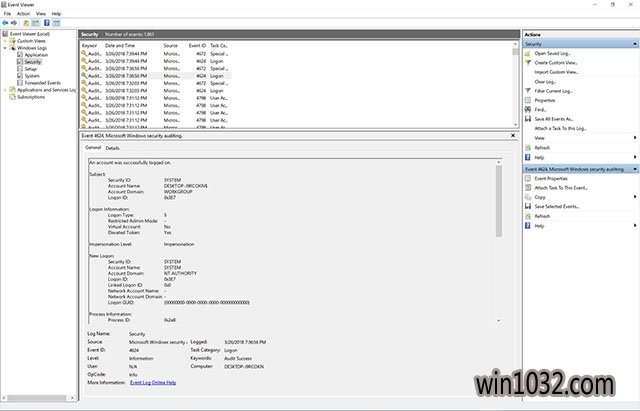Image resolution: width=640 pixels, height=411 pixels.
Task: Click the Event Properties icon in Actions
Action: (528, 178)
